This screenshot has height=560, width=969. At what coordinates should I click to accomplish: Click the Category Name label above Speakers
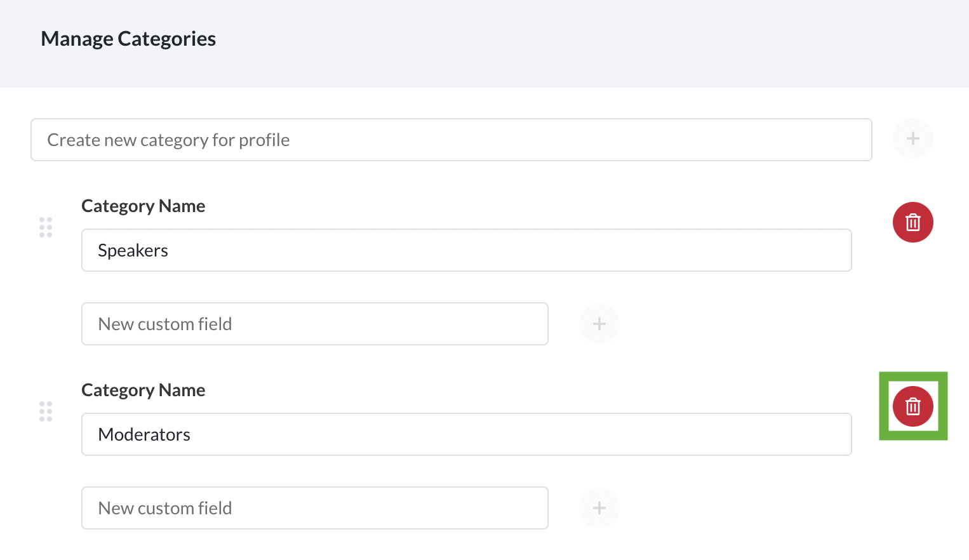coord(143,206)
